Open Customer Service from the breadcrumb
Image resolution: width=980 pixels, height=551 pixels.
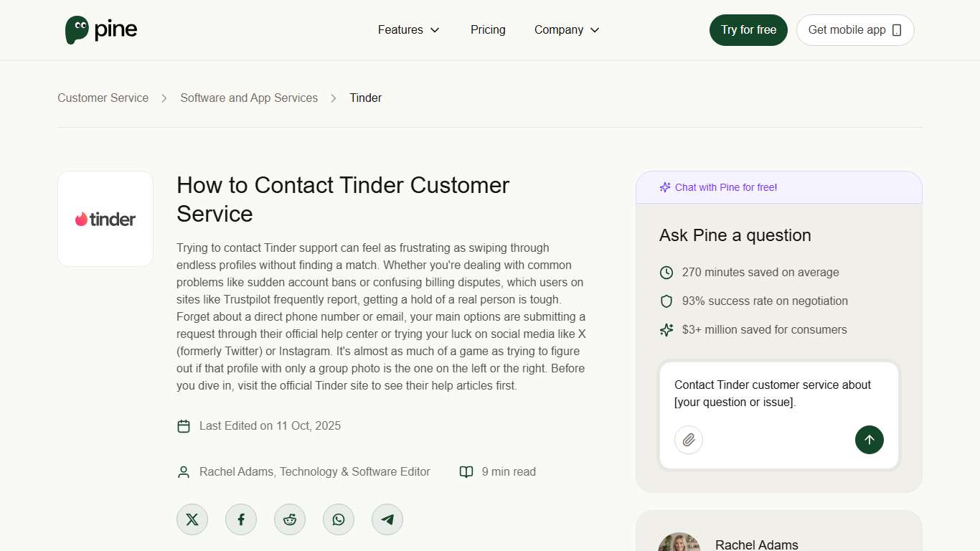(x=103, y=98)
